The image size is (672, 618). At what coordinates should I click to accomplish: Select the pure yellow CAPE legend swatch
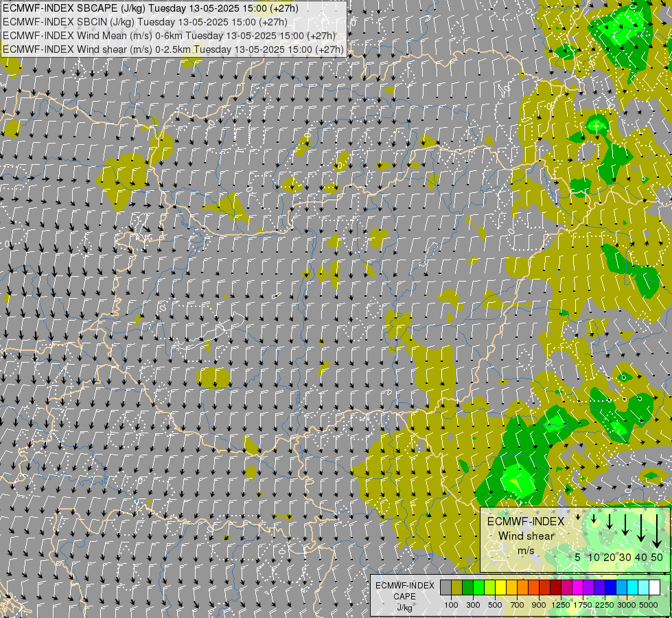coord(500,587)
